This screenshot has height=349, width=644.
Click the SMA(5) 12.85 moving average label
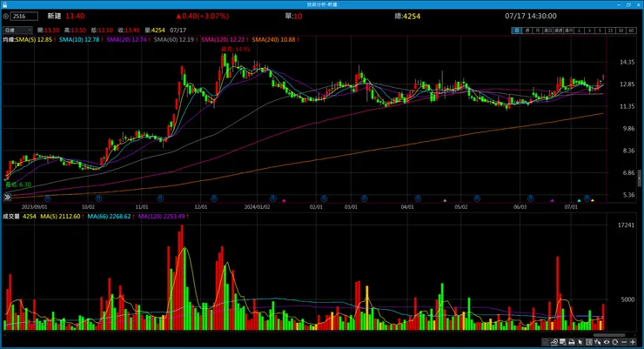[34, 39]
